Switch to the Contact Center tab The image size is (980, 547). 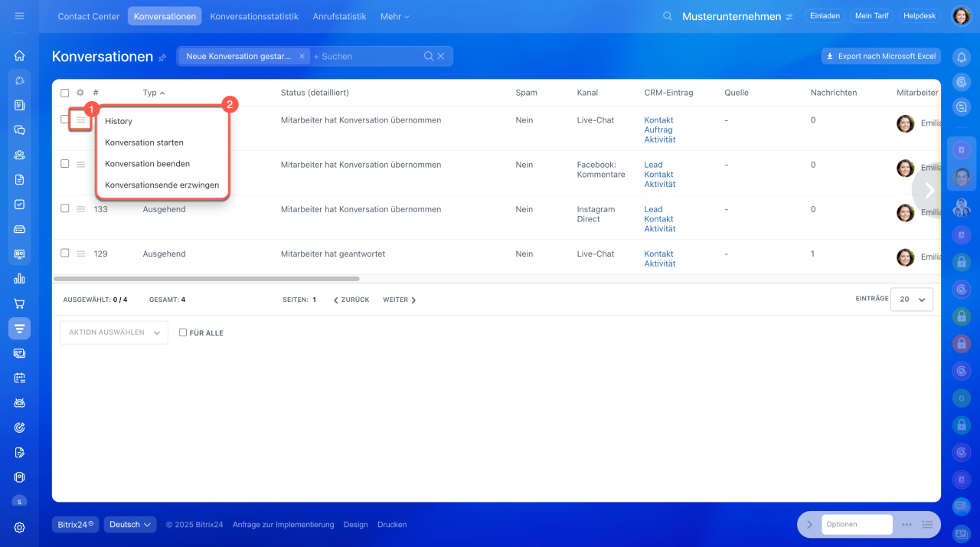(x=89, y=16)
